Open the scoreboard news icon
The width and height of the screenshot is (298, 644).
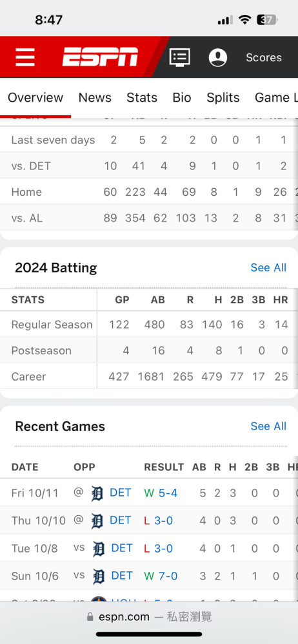pyautogui.click(x=180, y=57)
